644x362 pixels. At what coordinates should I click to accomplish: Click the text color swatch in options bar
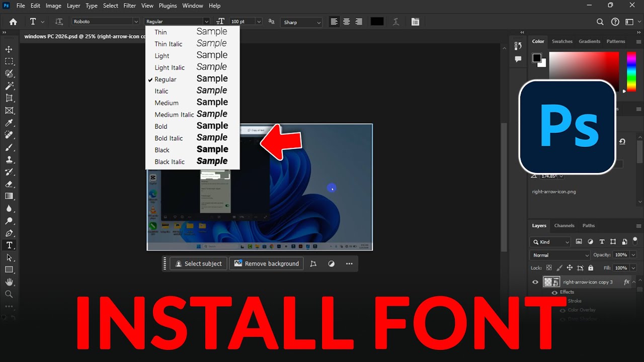(377, 22)
